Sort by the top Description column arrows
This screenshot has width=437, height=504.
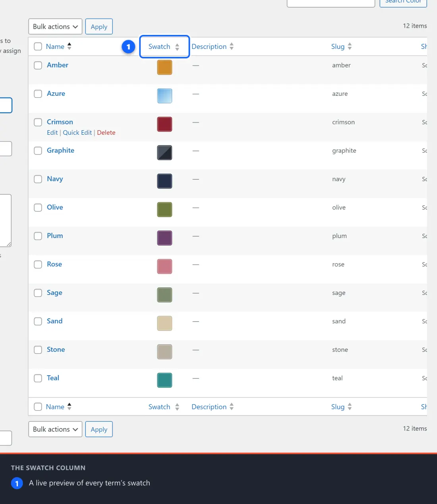tap(232, 47)
